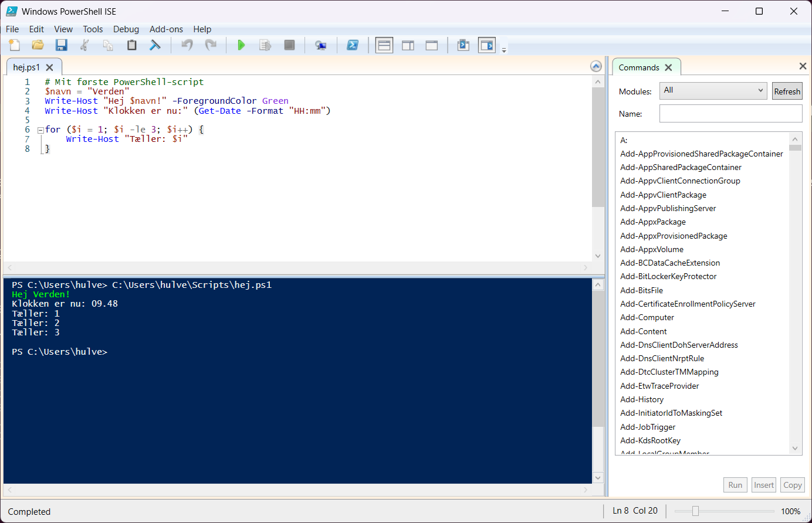Select Add-Content in command list
The width and height of the screenshot is (812, 523).
click(644, 331)
